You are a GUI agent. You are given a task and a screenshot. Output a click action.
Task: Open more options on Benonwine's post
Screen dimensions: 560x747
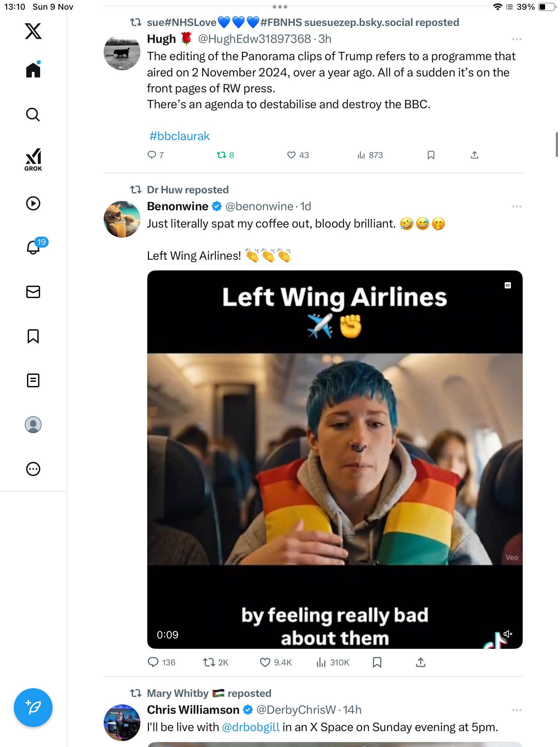tap(516, 206)
